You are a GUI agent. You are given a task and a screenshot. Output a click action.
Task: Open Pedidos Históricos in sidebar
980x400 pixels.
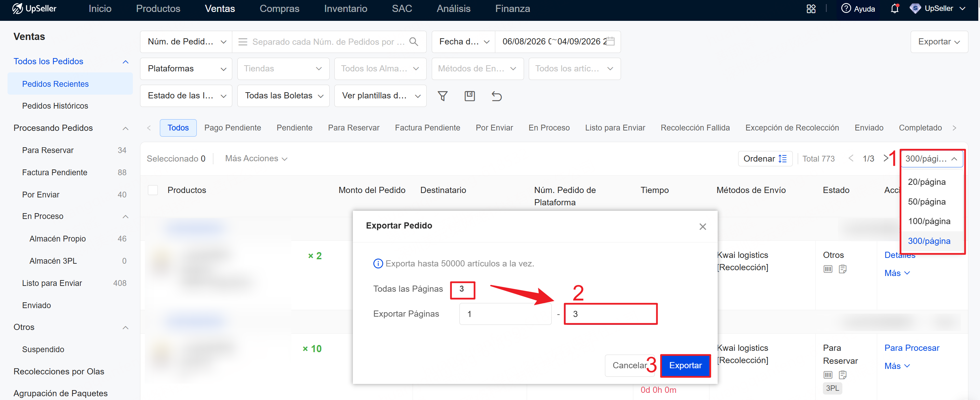[x=55, y=106]
